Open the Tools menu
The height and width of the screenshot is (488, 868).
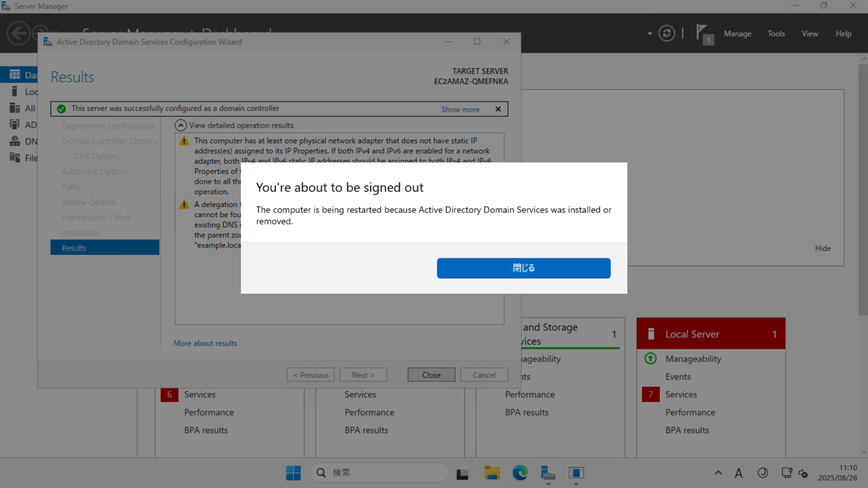point(775,34)
